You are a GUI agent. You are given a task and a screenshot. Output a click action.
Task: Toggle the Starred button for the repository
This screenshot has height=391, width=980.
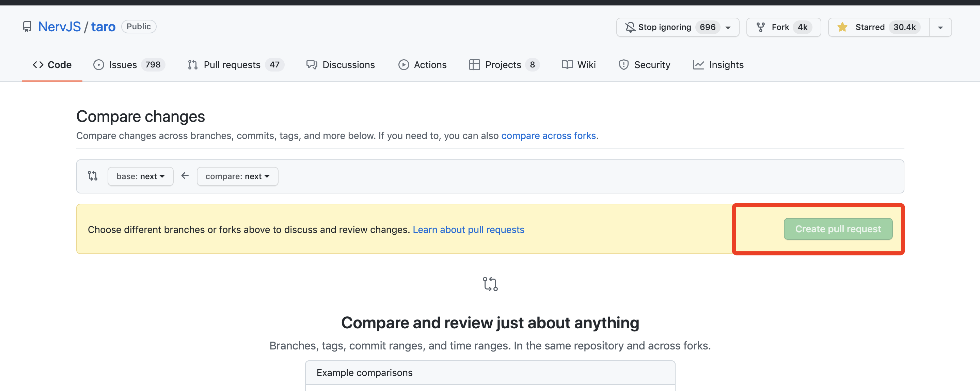tap(879, 27)
